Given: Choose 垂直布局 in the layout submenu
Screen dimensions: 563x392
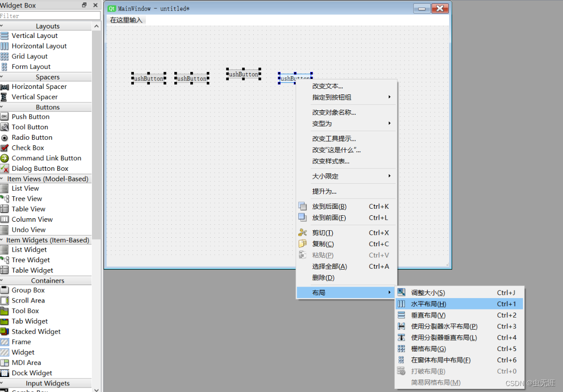Looking at the screenshot, I should click(440, 315).
